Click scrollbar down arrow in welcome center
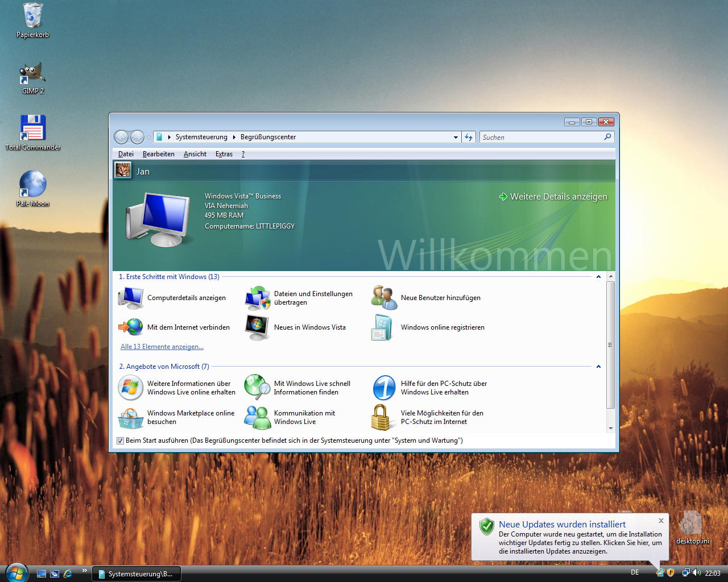Screen dimensions: 728x582 [x=610, y=429]
